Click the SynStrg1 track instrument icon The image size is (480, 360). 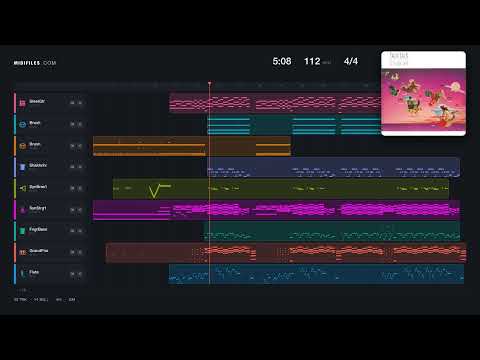22,210
